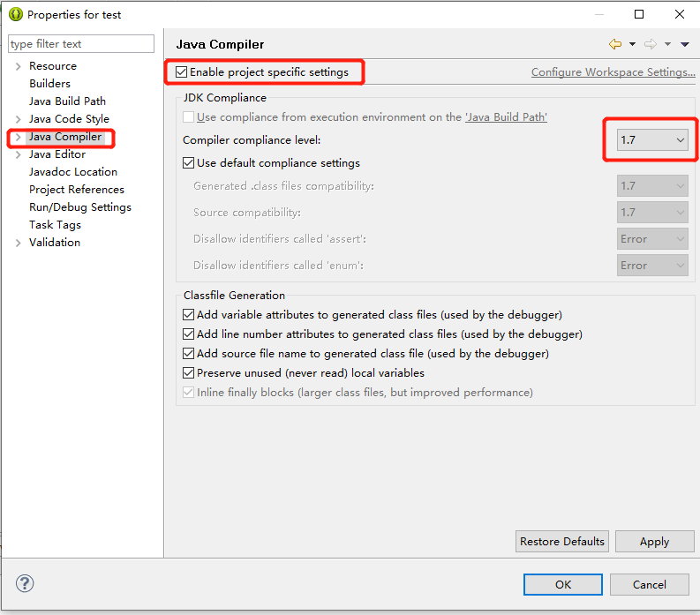700x615 pixels.
Task: Select Java Build Path in the tree
Action: tap(67, 101)
